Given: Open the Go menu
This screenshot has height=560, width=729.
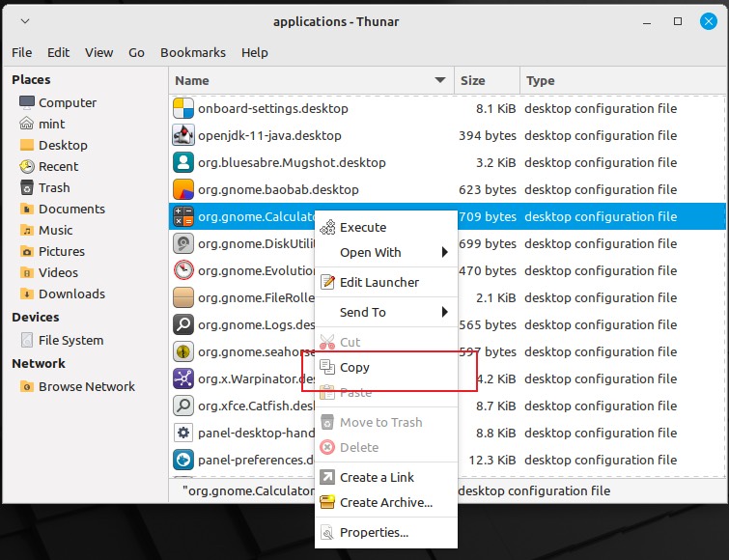Looking at the screenshot, I should [x=136, y=52].
